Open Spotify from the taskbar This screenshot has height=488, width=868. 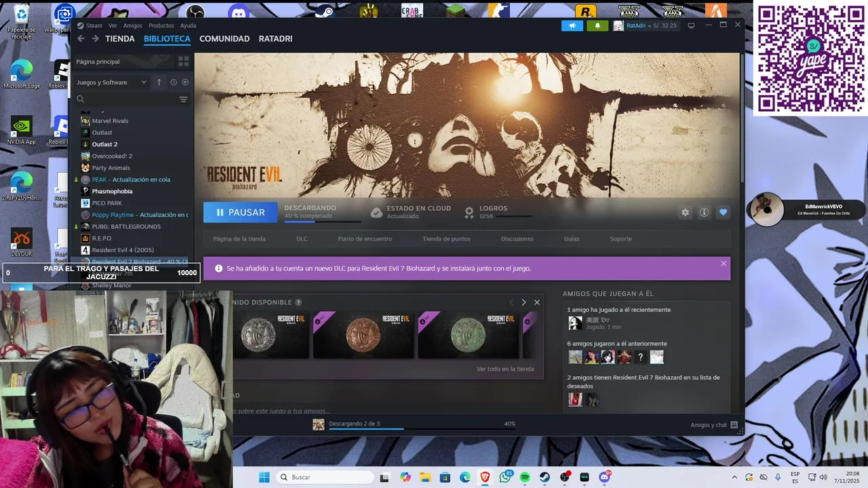click(x=525, y=477)
